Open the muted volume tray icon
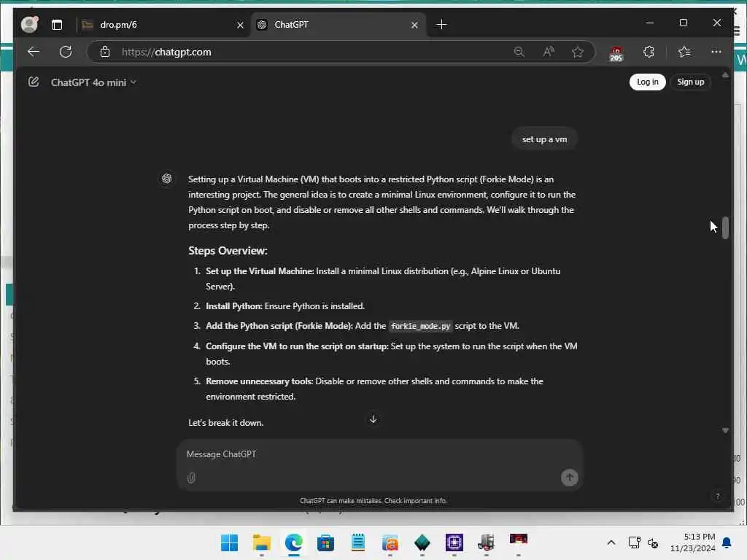The width and height of the screenshot is (747, 560). click(x=653, y=542)
